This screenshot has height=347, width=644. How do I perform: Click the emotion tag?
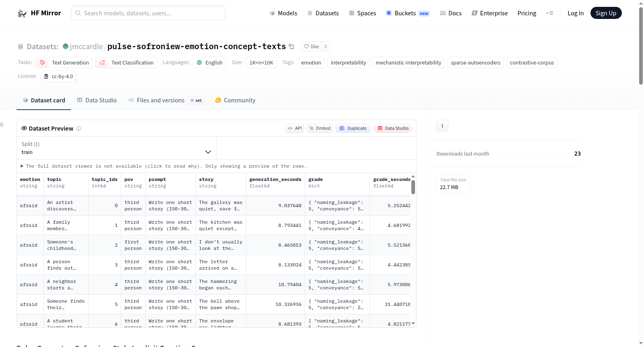[311, 62]
